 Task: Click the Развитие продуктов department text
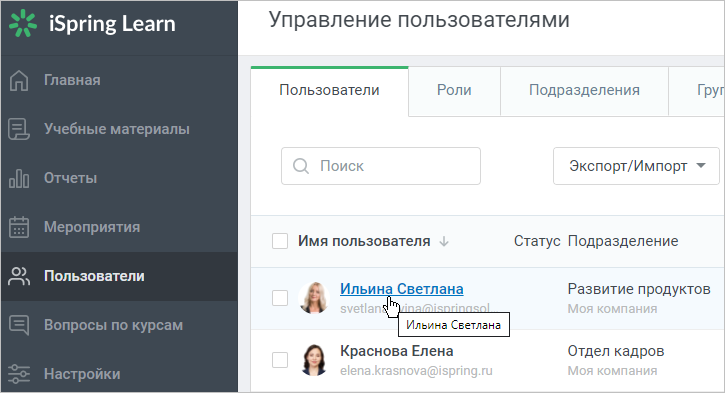tap(639, 289)
